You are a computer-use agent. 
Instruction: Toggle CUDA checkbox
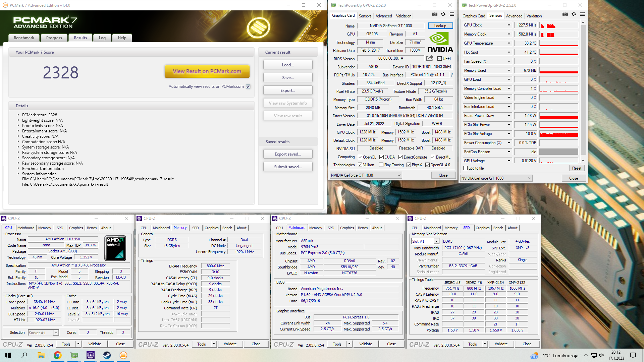click(381, 157)
